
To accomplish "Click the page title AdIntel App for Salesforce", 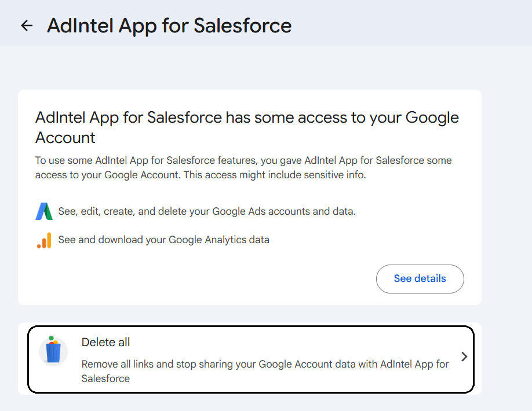I will pos(169,25).
